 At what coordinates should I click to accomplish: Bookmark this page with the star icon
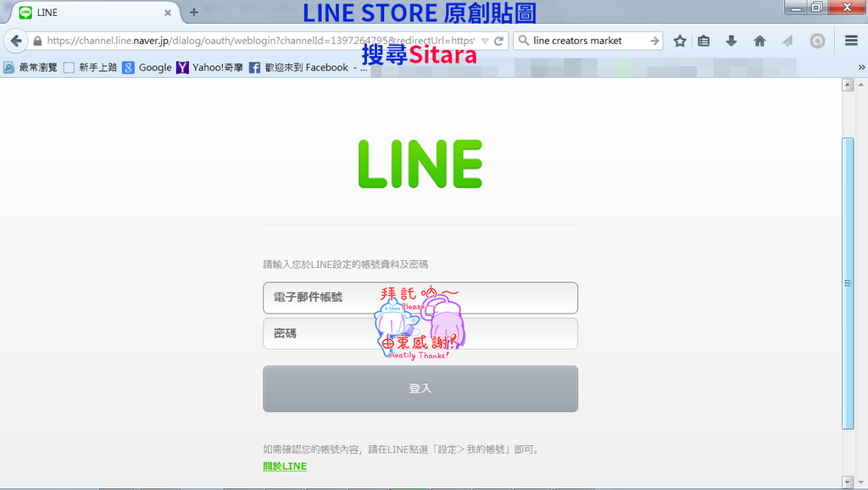pos(680,41)
